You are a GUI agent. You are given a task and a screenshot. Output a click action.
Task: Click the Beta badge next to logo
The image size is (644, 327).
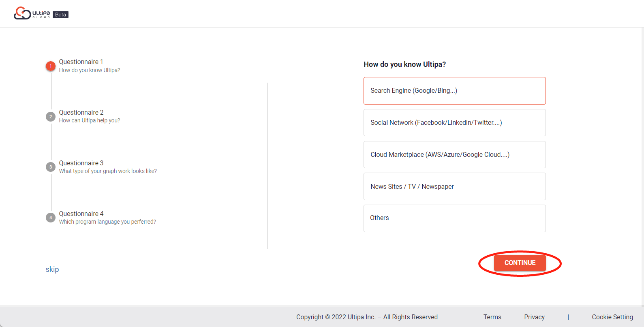point(60,15)
